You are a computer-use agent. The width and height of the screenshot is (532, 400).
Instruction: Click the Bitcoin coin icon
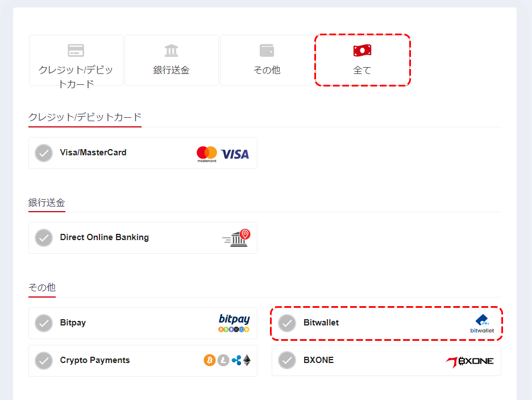point(210,360)
